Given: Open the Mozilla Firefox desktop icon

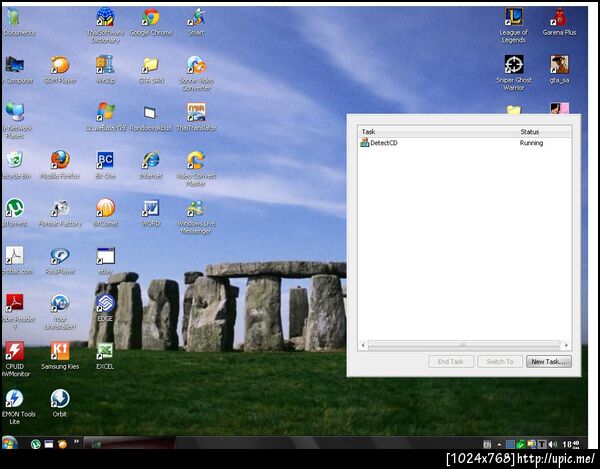Looking at the screenshot, I should coord(60,165).
